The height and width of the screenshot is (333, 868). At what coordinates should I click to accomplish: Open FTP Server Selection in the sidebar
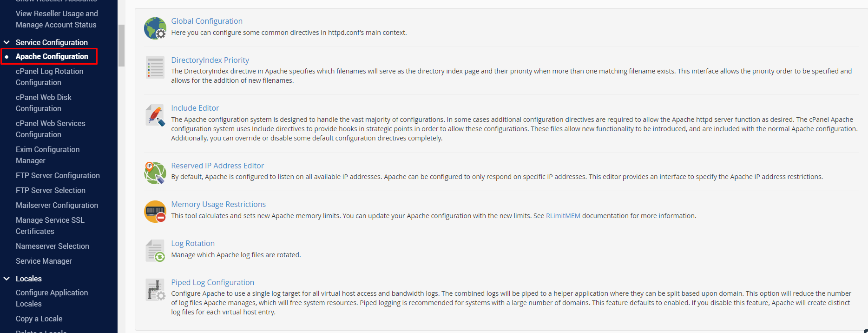coord(51,190)
